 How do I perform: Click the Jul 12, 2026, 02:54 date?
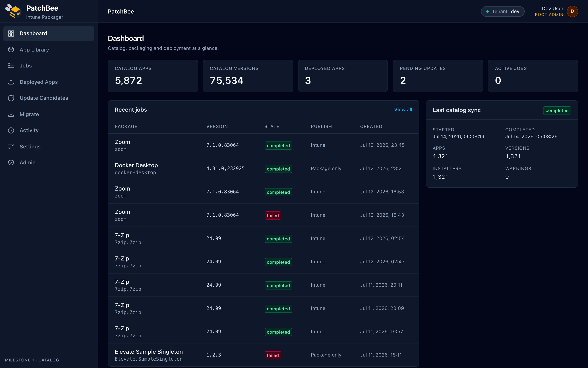click(x=382, y=238)
